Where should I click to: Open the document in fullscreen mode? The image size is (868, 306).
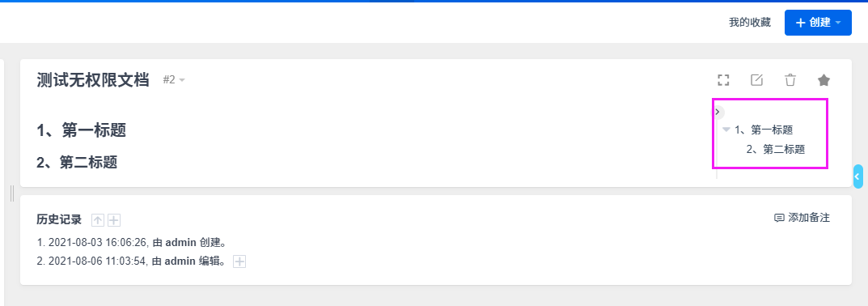coord(723,80)
